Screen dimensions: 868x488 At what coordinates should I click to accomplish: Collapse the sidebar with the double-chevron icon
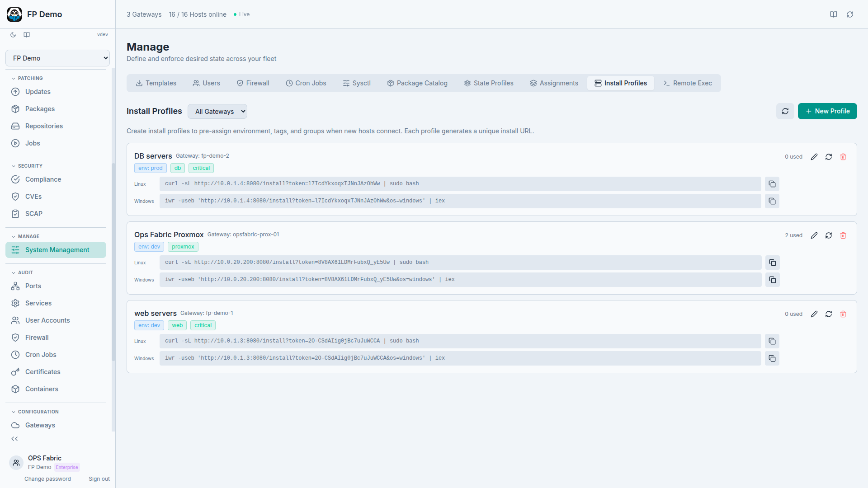pos(14,439)
